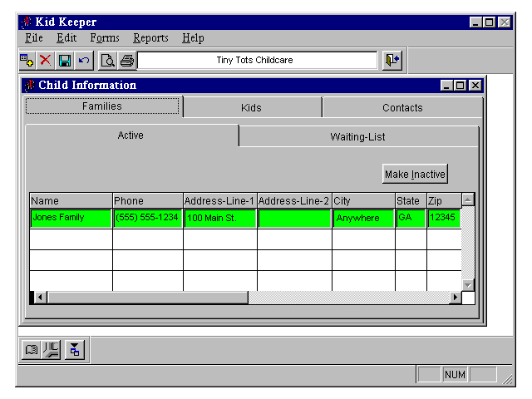This screenshot has height=399, width=532.
Task: Click the exit door icon
Action: [392, 60]
